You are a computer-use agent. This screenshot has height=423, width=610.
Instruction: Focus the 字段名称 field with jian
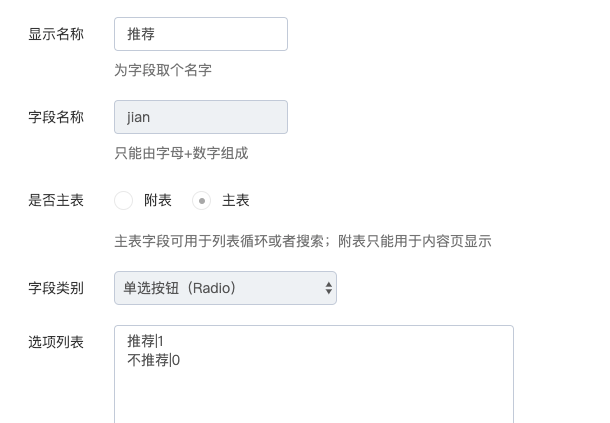[x=201, y=117]
